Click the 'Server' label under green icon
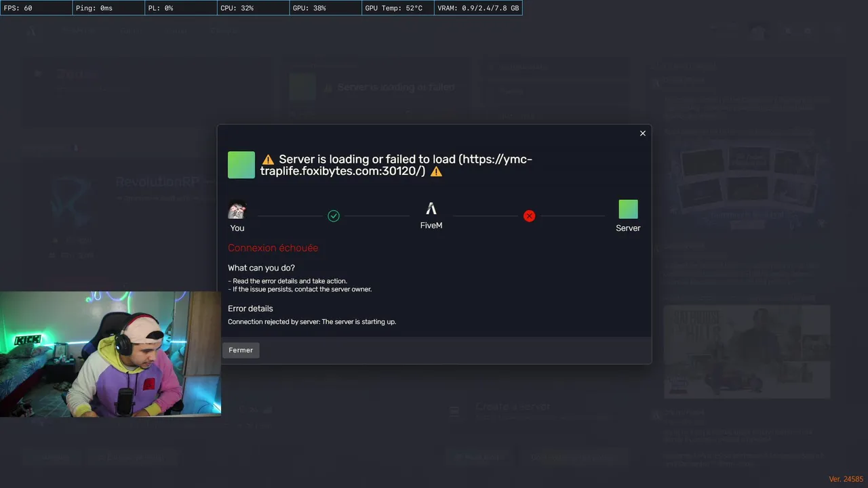868x488 pixels. click(628, 228)
